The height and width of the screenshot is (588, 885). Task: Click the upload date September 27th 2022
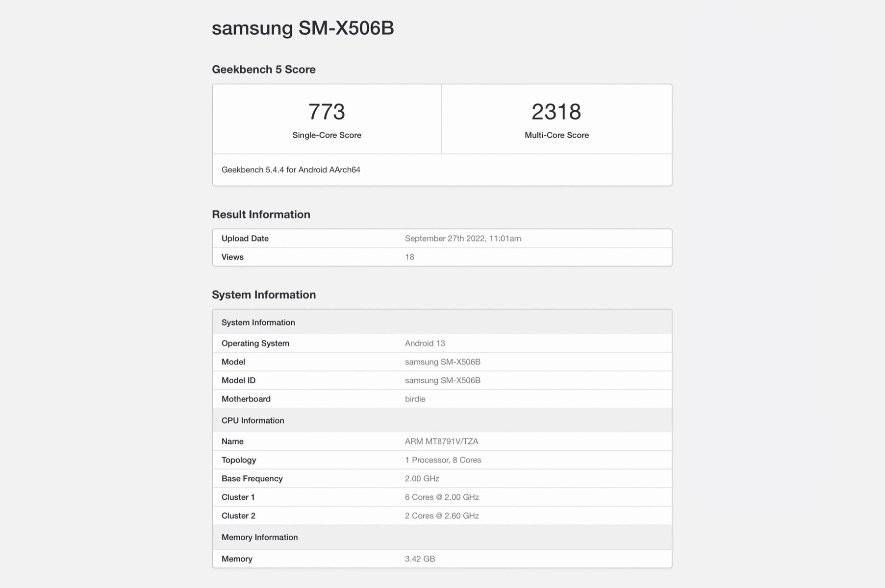click(462, 239)
